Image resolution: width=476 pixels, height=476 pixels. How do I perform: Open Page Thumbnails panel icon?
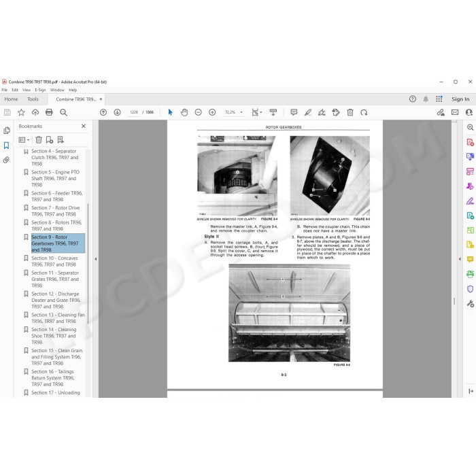coord(6,131)
